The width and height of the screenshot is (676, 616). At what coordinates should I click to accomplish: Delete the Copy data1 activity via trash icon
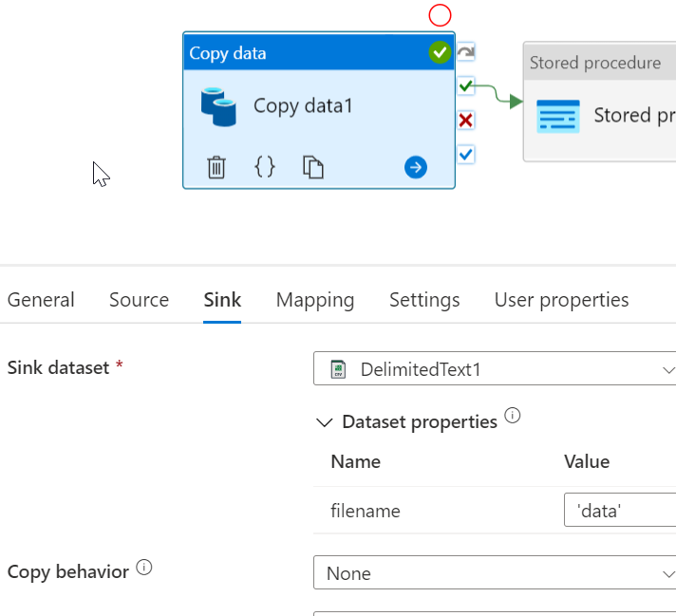[x=216, y=167]
